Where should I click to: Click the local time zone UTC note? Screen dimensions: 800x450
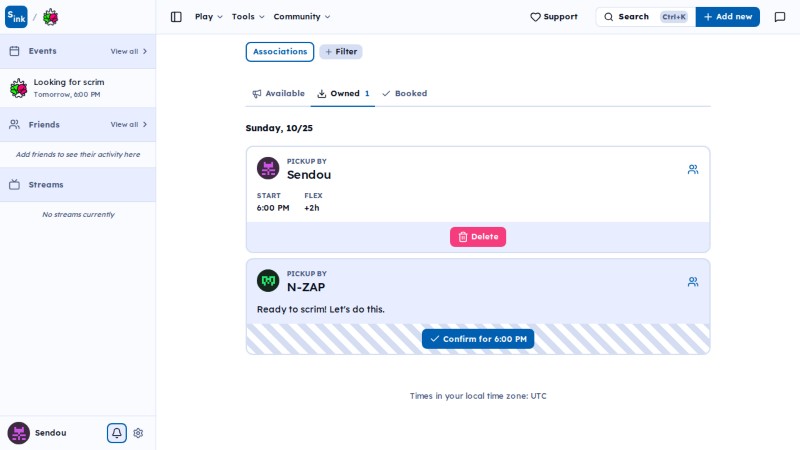(478, 396)
